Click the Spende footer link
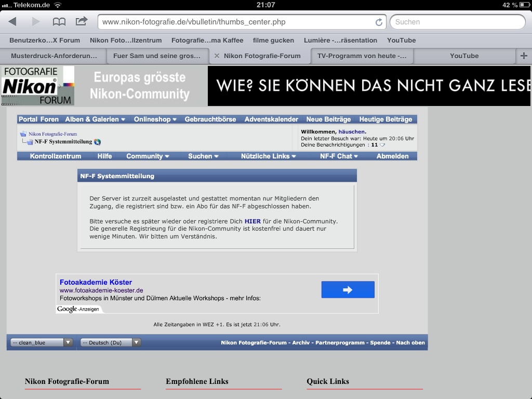532x399 pixels. (x=380, y=343)
